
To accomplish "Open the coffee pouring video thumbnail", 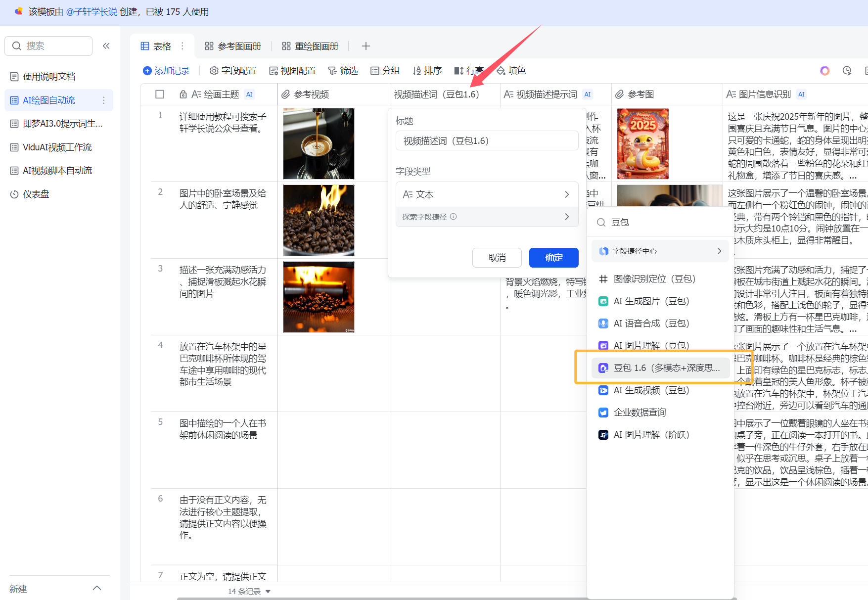I will point(319,143).
